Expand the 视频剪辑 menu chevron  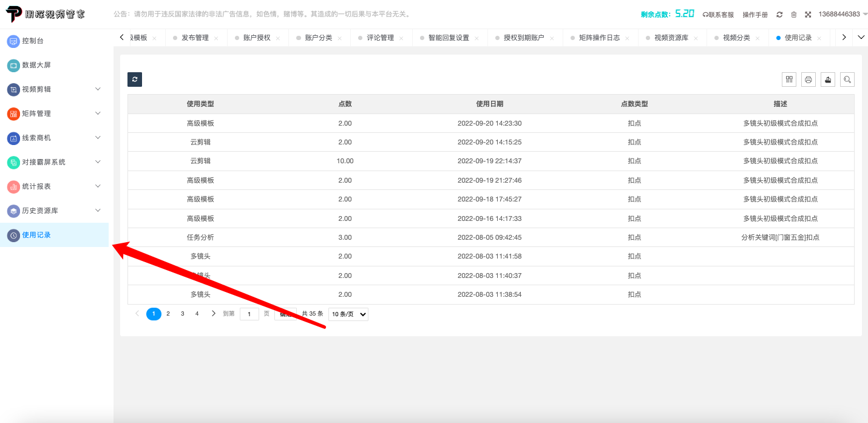98,89
